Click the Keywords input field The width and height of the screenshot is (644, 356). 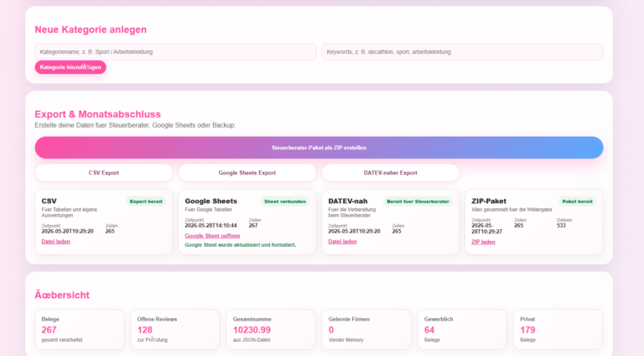point(462,52)
